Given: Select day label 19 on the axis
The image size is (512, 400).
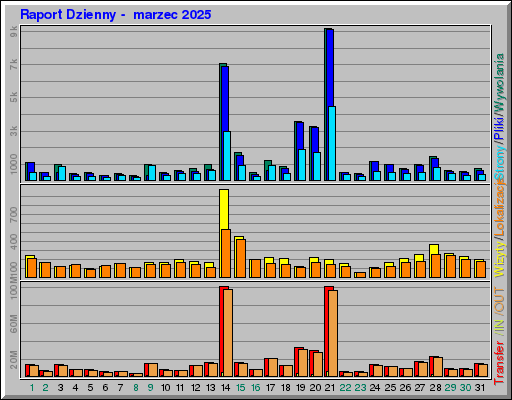Looking at the screenshot, I should click(x=300, y=388).
